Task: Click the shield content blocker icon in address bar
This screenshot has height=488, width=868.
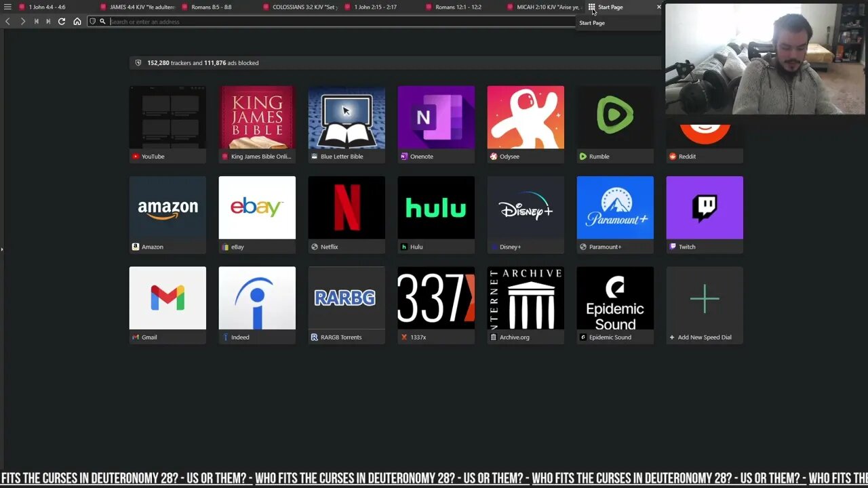Action: click(x=93, y=22)
